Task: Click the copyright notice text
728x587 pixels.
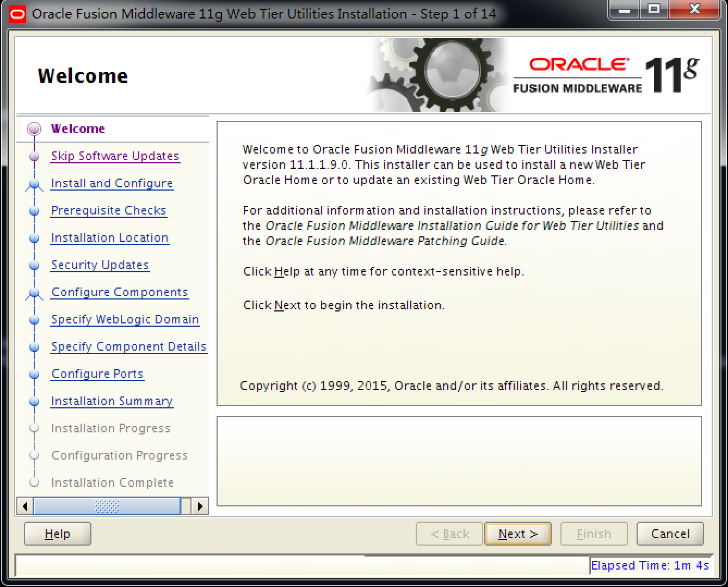Action: [452, 386]
